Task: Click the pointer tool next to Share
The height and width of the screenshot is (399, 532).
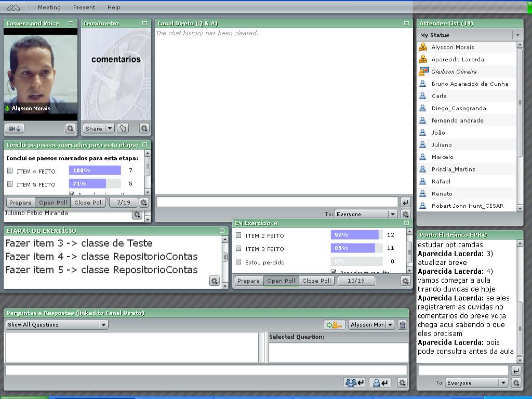Action: point(123,128)
